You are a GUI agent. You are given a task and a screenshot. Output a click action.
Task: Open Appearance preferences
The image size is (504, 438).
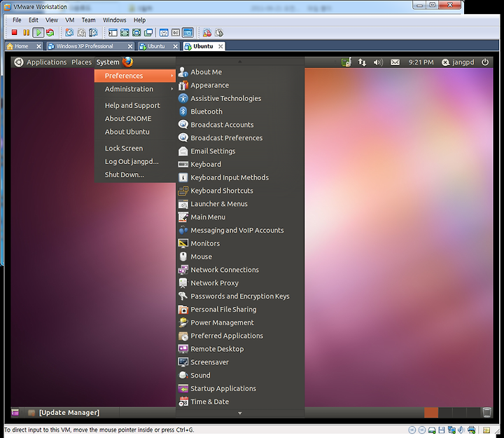point(240,85)
